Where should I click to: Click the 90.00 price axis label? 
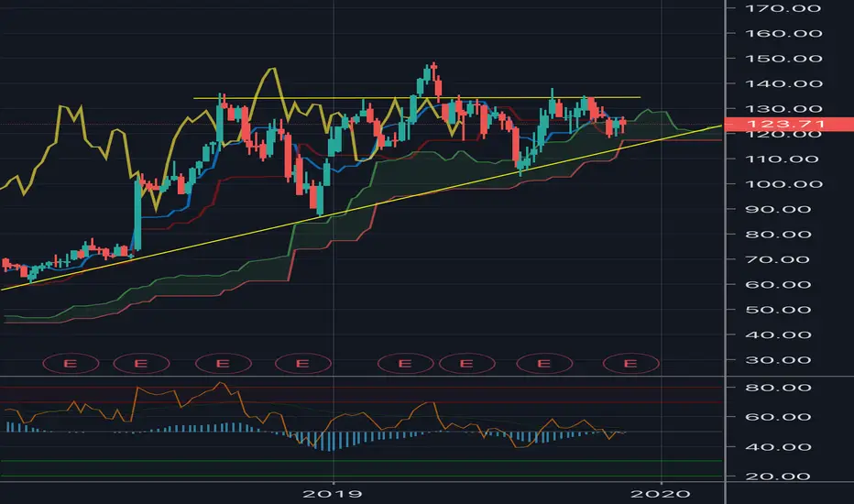click(x=778, y=209)
